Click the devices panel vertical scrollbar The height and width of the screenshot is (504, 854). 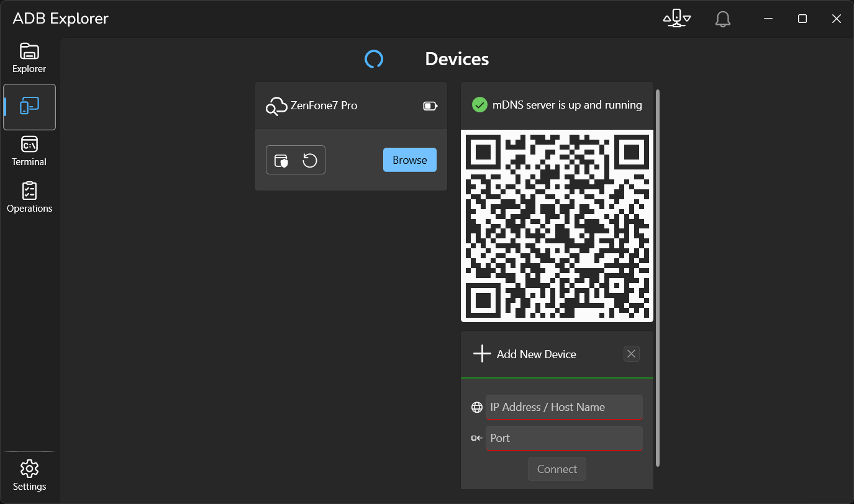658,278
